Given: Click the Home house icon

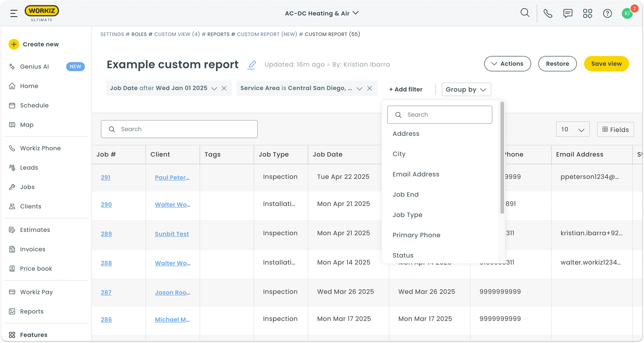Looking at the screenshot, I should point(12,86).
